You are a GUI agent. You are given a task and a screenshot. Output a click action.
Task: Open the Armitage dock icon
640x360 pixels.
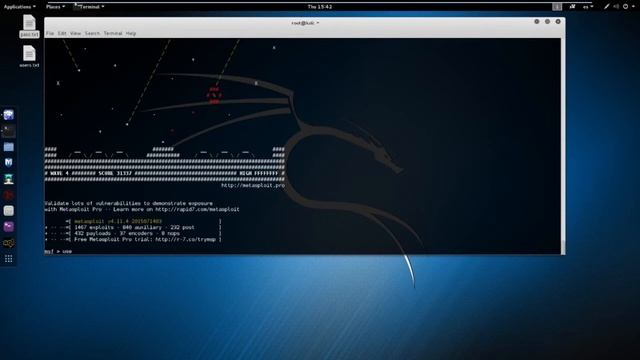coord(9,179)
